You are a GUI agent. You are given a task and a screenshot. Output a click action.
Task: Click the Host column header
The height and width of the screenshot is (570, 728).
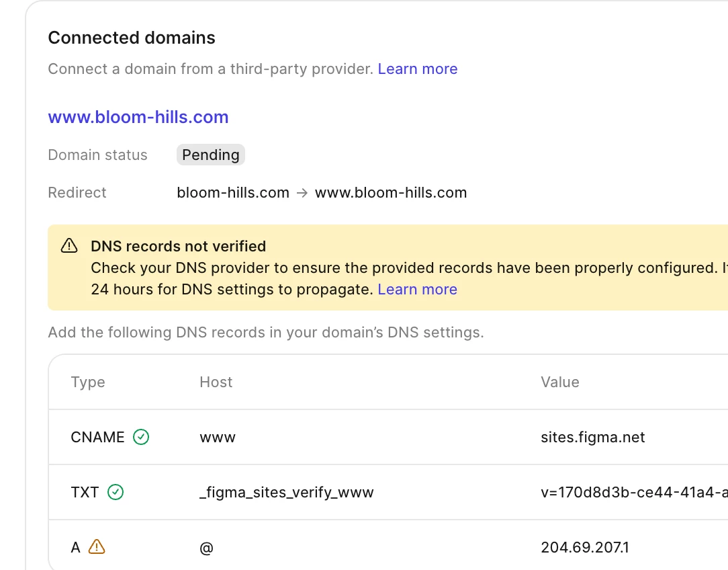pos(216,382)
